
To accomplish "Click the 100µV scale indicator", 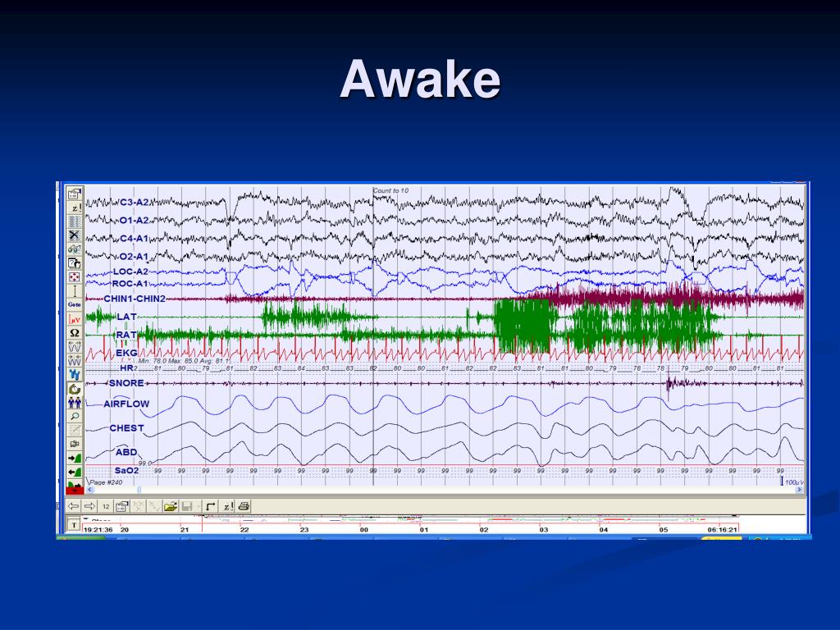I will 793,482.
